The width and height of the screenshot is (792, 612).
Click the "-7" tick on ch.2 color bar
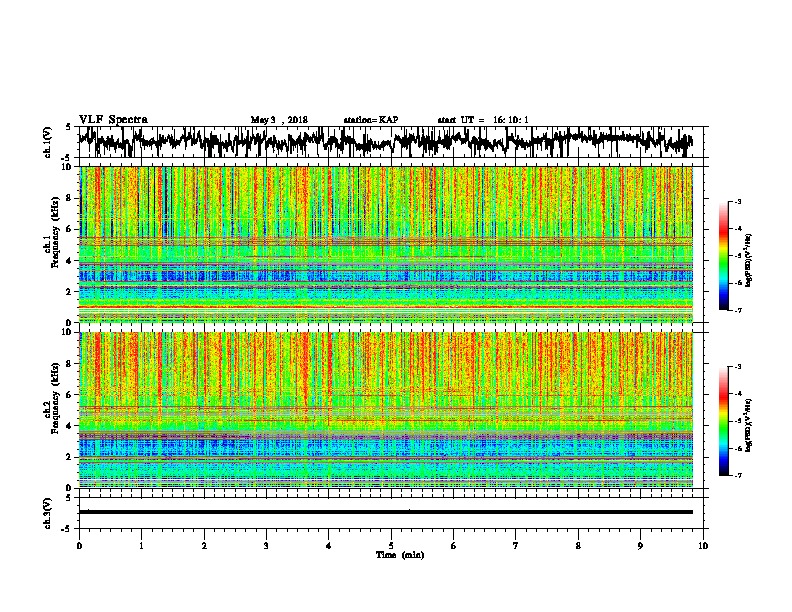[737, 475]
